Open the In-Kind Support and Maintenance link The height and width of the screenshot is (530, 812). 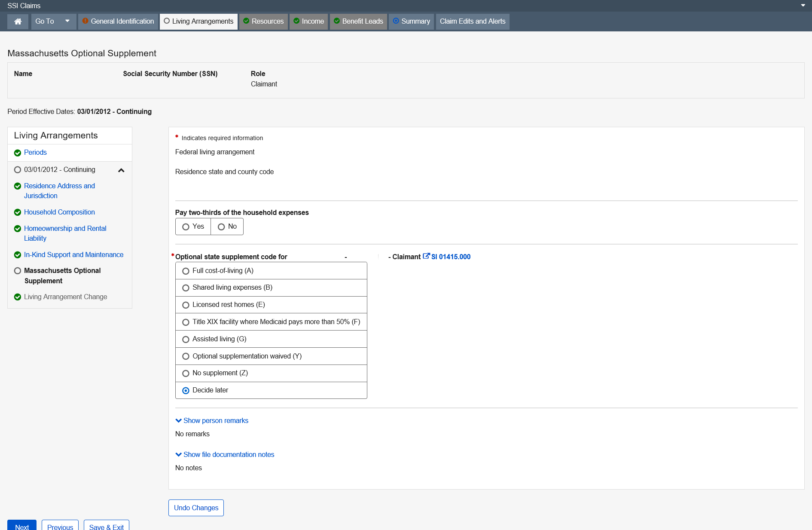pos(73,255)
